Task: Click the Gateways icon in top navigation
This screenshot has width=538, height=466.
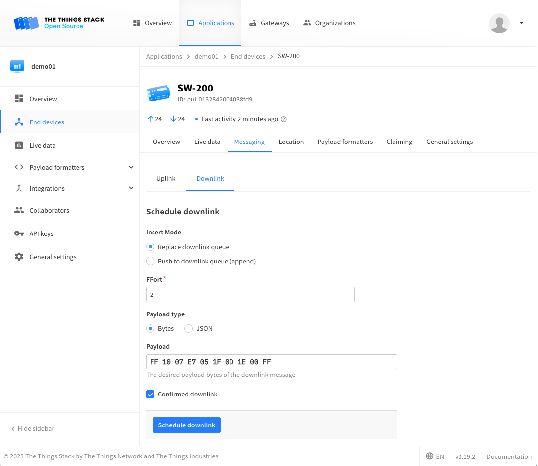Action: (253, 23)
